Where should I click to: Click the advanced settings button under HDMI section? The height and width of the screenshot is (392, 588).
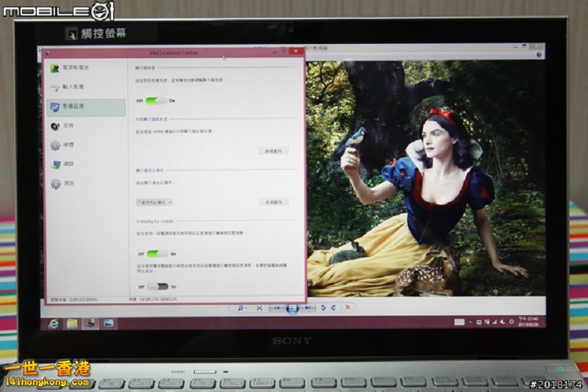click(273, 150)
